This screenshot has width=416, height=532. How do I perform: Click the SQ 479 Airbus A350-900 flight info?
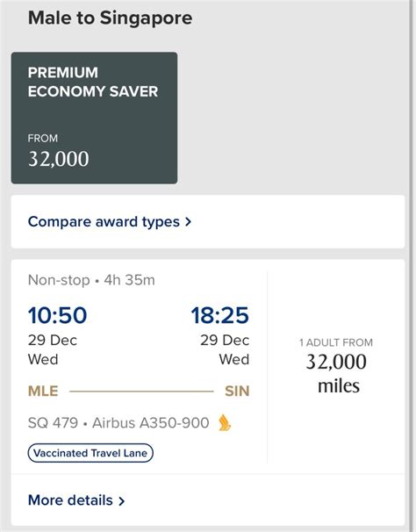coord(118,423)
